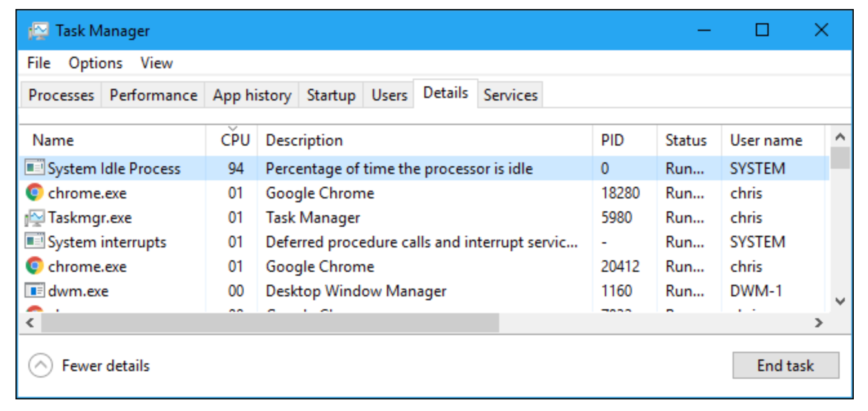The image size is (868, 411).
Task: Switch to the Services tab
Action: (511, 95)
